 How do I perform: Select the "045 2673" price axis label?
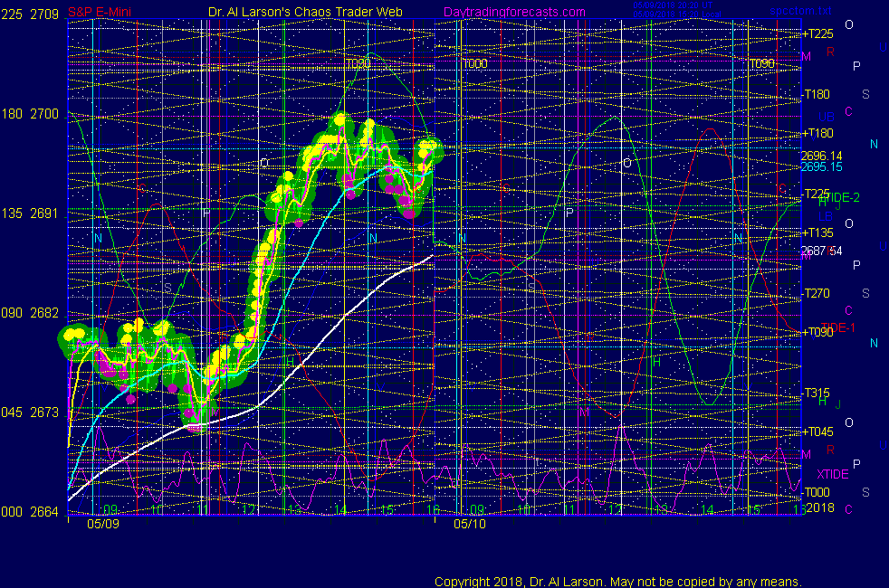click(x=30, y=413)
